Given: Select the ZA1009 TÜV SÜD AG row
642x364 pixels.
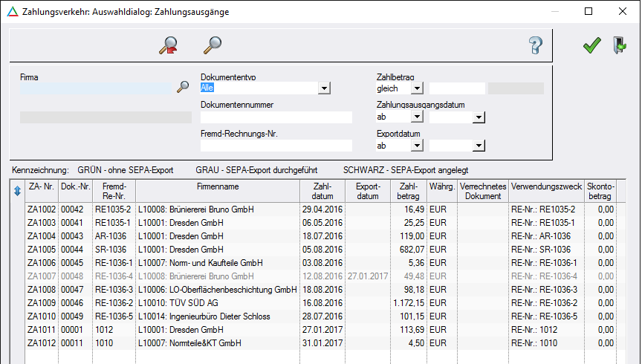Looking at the screenshot, I should click(223, 303).
